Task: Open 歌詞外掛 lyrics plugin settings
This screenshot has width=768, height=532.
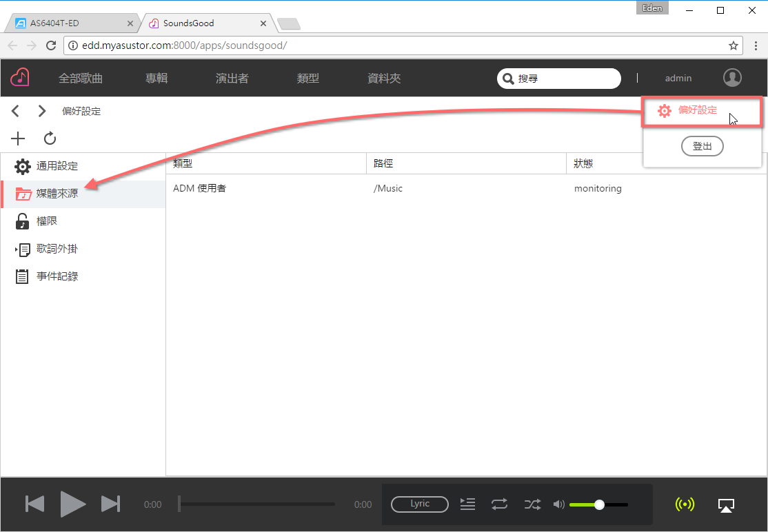Action: [x=83, y=249]
